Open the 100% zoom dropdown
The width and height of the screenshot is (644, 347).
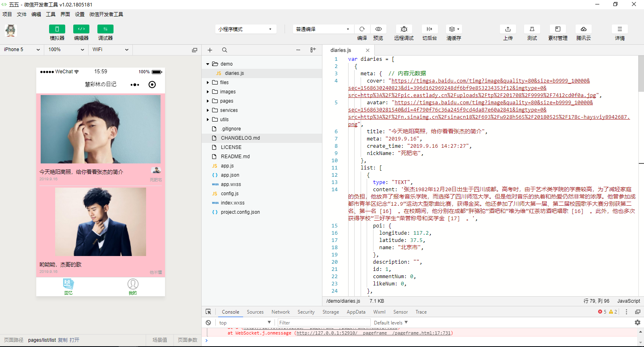(66, 50)
